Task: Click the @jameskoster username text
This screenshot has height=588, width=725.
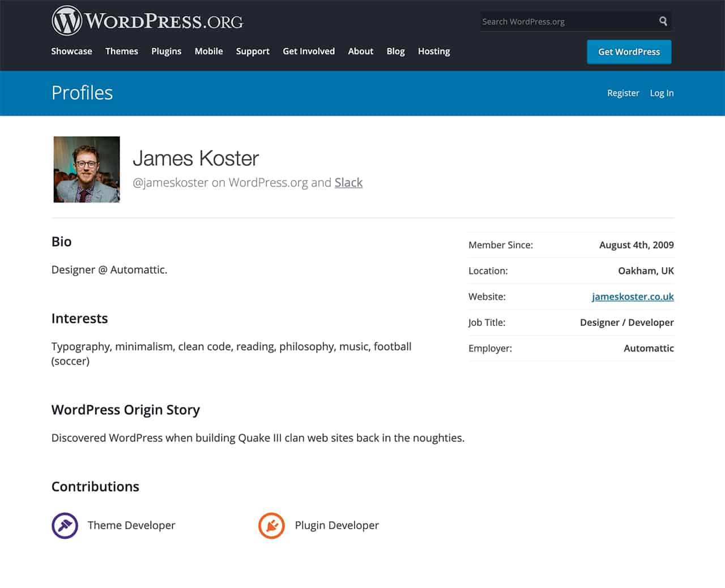Action: pos(170,182)
